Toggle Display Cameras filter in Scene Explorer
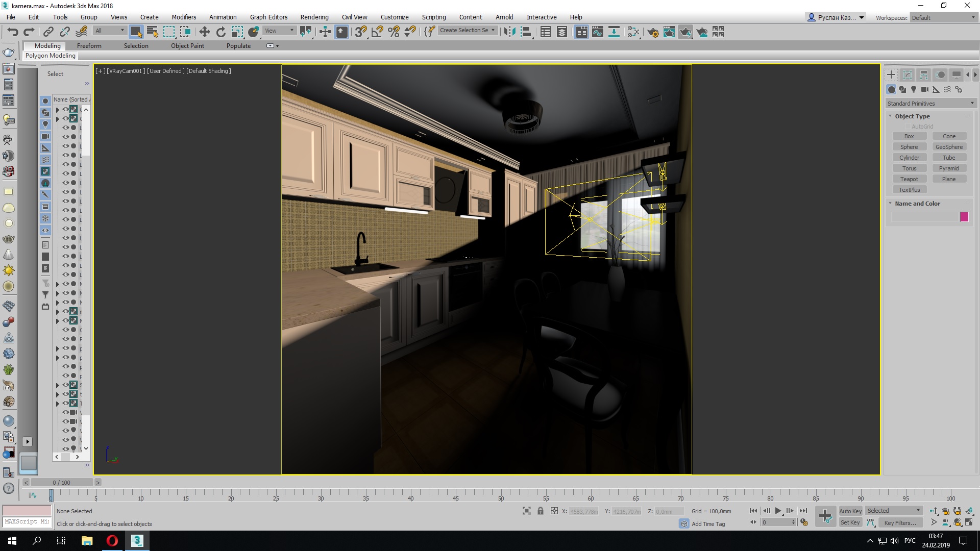 click(45, 136)
